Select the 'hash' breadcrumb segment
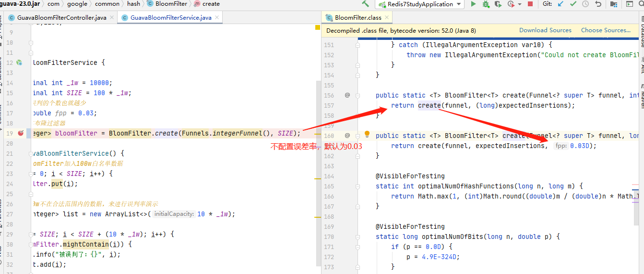 pos(133,4)
